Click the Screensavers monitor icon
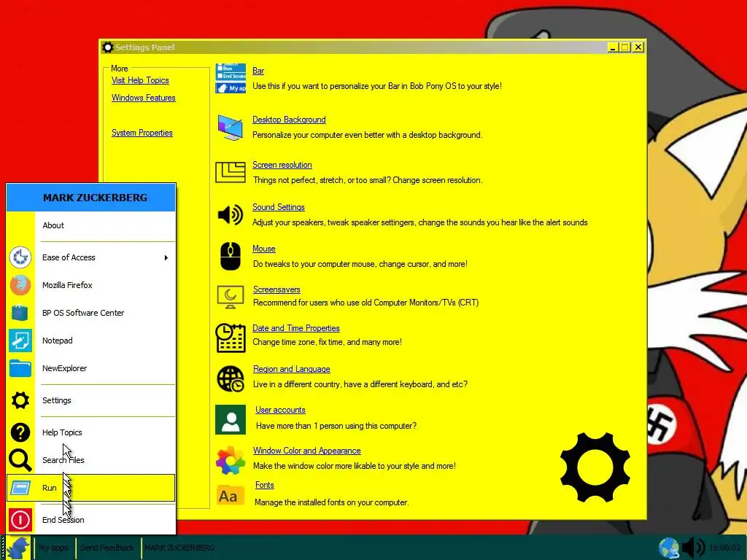 (x=231, y=297)
